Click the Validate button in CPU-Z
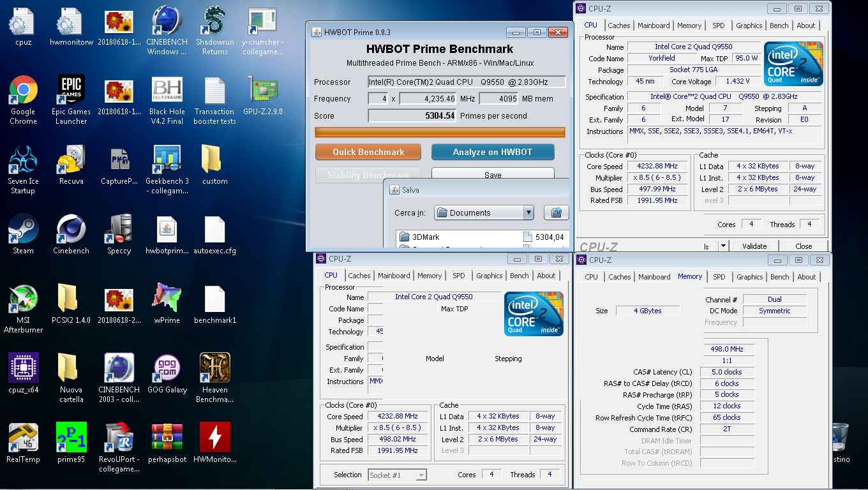The image size is (868, 490). tap(754, 246)
